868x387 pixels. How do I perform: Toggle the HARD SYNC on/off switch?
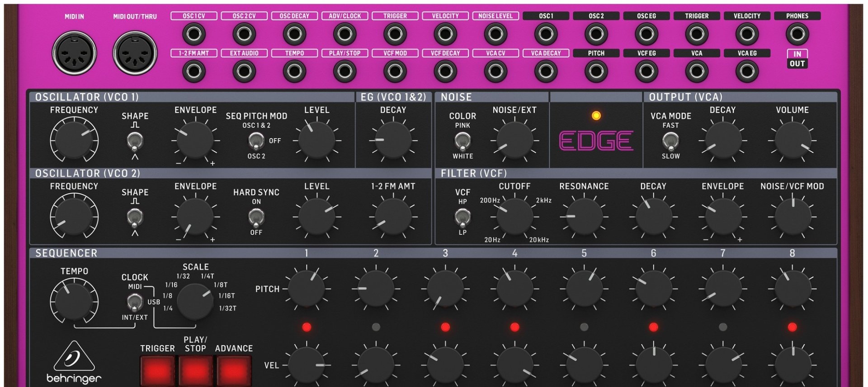point(256,218)
